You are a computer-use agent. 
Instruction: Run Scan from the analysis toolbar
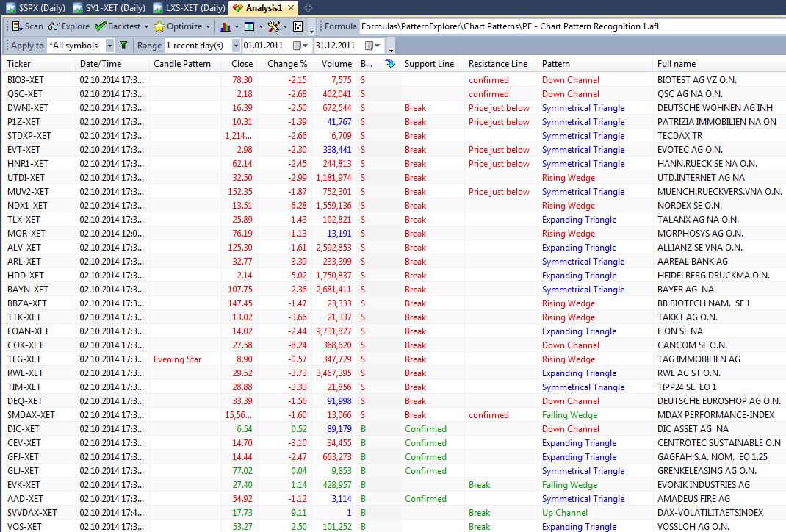[28, 26]
